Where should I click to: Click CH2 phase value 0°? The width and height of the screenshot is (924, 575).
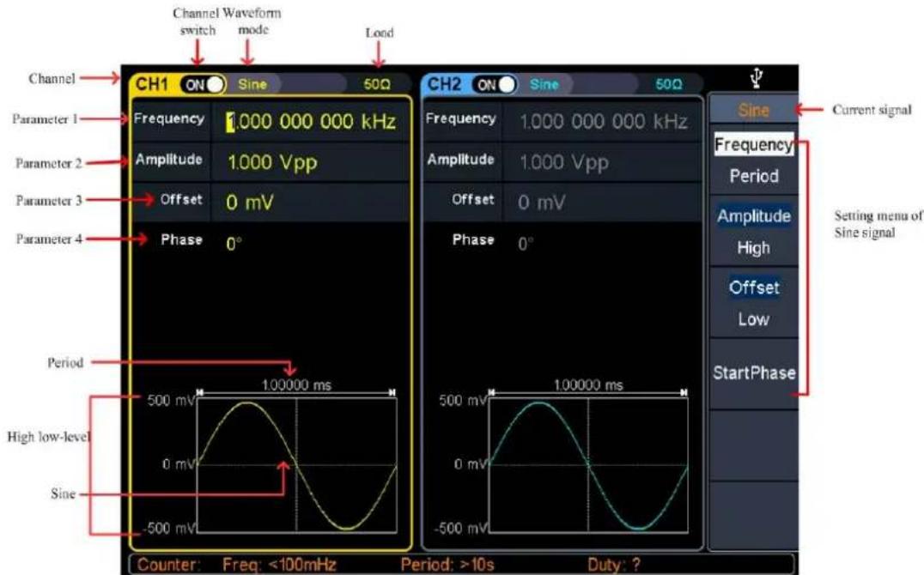pos(526,244)
